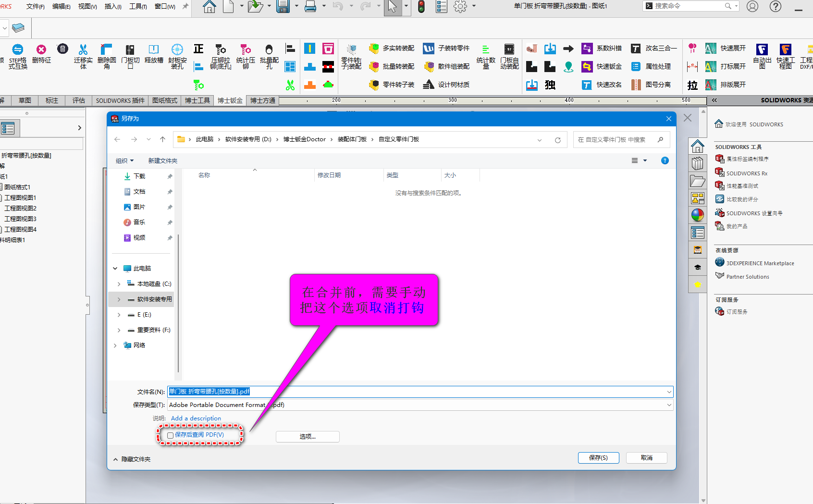Viewport: 813px width, 504px height.
Task: Click the 删特征 toolbar icon
Action: (41, 49)
